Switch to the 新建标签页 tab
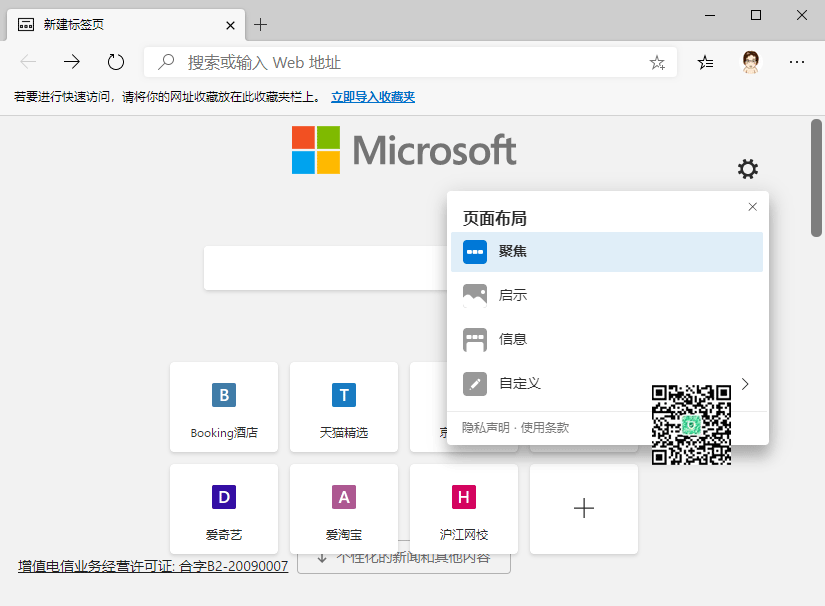This screenshot has height=606, width=825. (120, 24)
